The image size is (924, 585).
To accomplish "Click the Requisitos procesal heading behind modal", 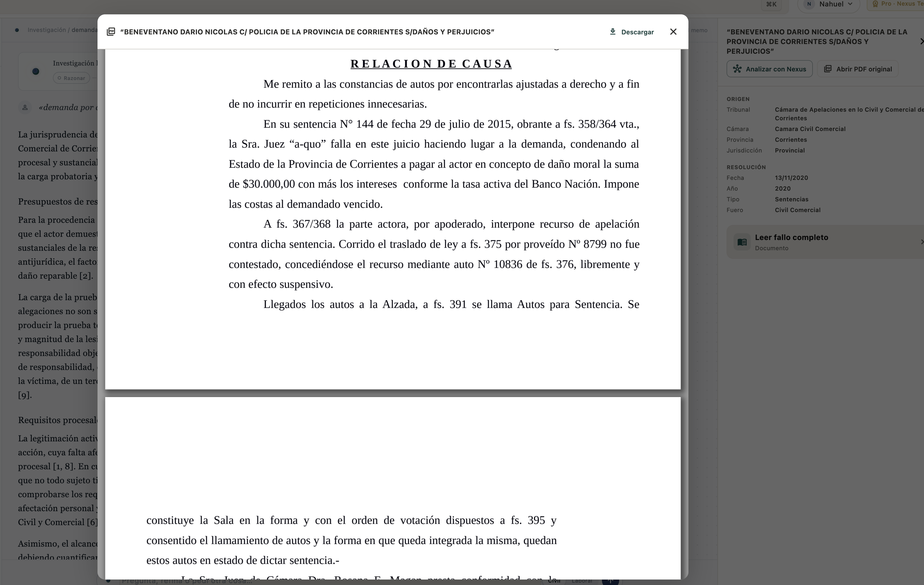I will pos(58,420).
